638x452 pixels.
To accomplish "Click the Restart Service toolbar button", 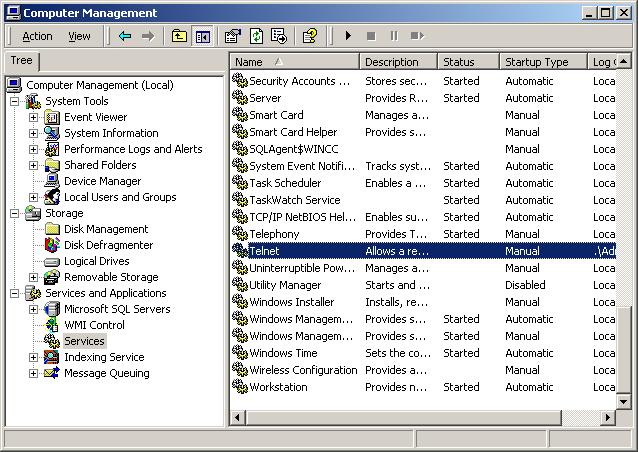I will [417, 36].
